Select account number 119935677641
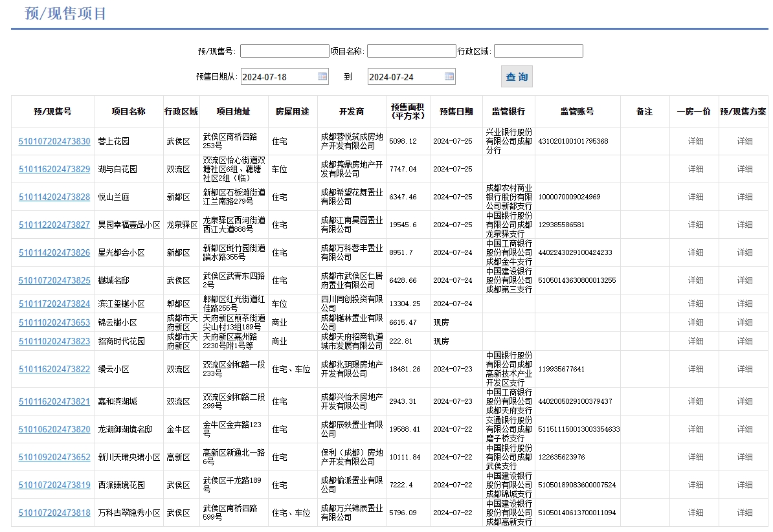773x532 pixels. (x=561, y=370)
